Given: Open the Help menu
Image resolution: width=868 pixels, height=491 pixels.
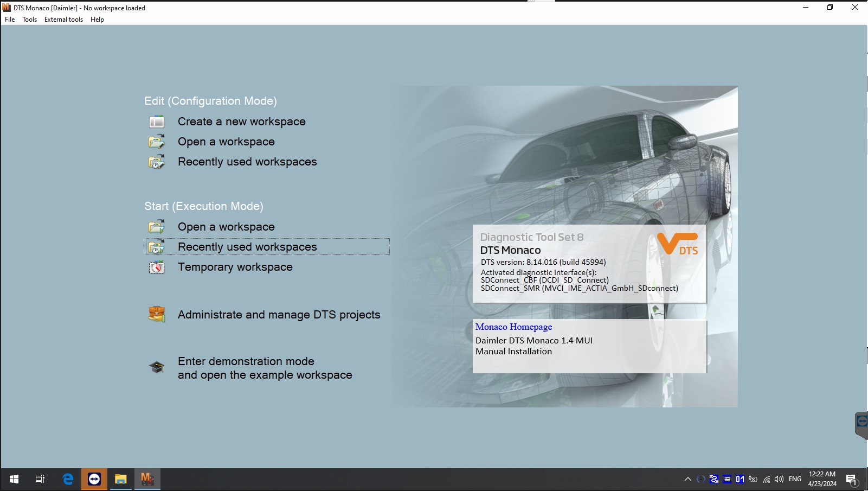Looking at the screenshot, I should pos(97,20).
